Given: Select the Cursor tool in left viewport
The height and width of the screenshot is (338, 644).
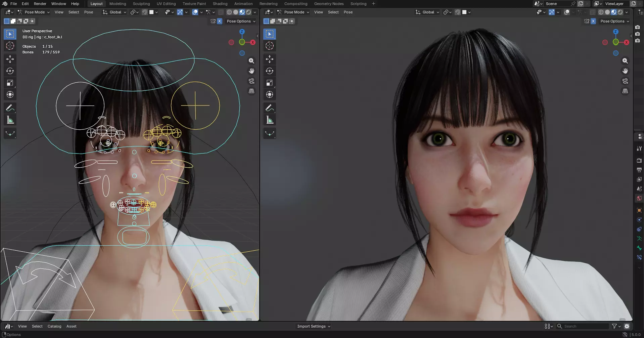Looking at the screenshot, I should point(10,46).
